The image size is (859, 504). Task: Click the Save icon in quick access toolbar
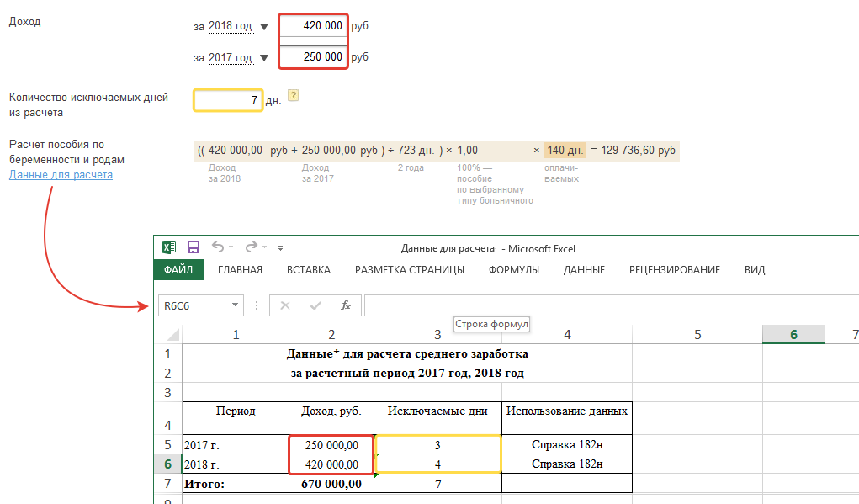[193, 247]
